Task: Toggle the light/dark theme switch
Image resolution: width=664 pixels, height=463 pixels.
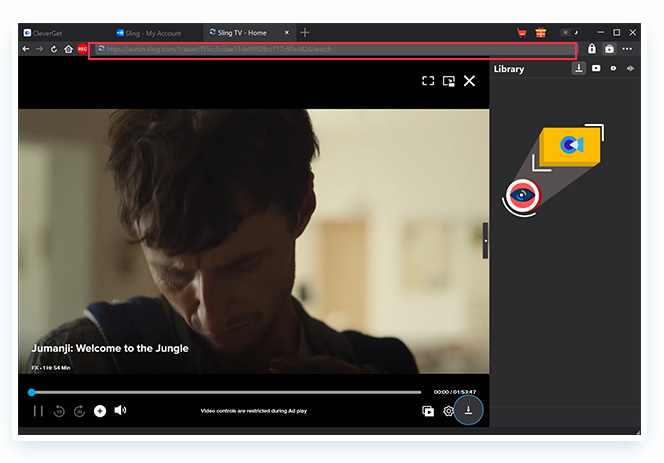Action: (570, 33)
